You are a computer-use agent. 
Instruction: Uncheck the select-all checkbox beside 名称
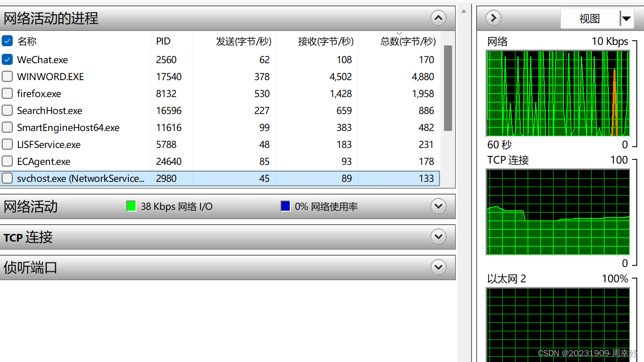[x=7, y=41]
